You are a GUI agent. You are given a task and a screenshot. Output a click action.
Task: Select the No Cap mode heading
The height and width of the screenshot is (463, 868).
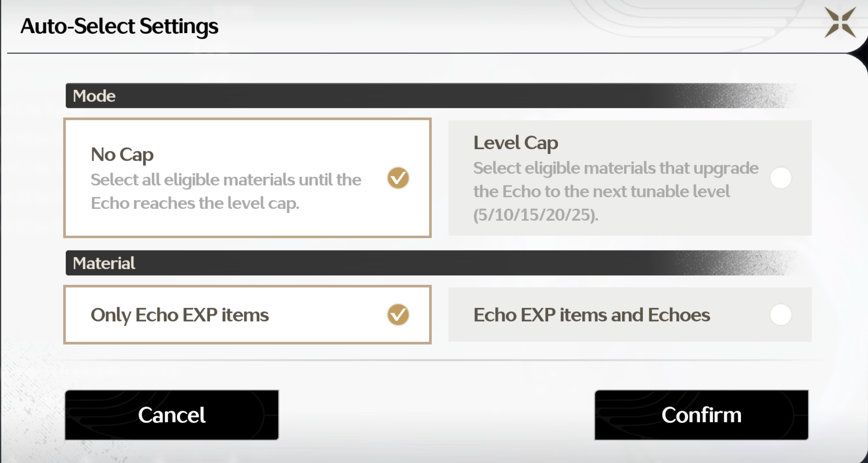(x=122, y=155)
